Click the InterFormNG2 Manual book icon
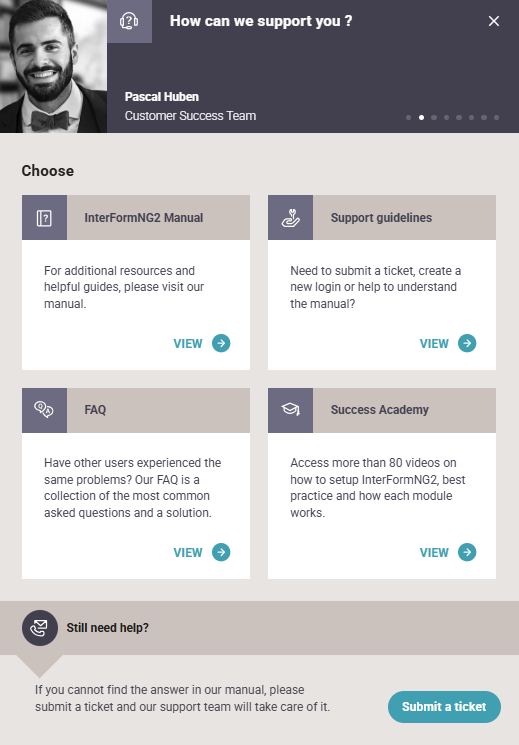519x745 pixels. [x=44, y=218]
